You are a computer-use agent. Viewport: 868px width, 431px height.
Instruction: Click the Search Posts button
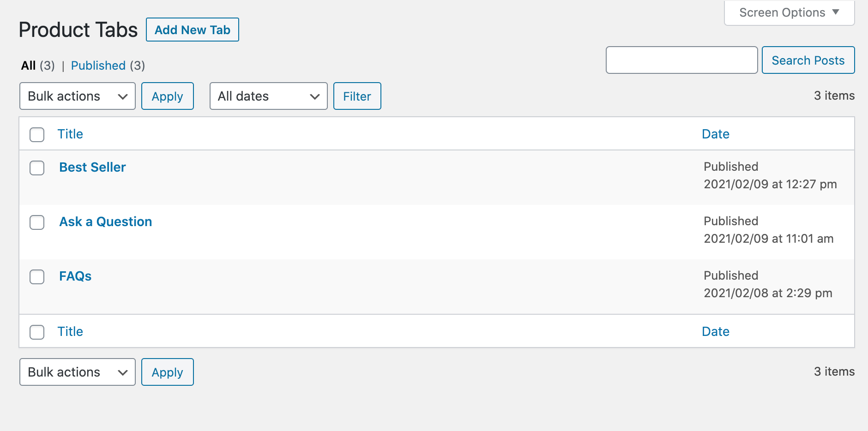click(808, 60)
